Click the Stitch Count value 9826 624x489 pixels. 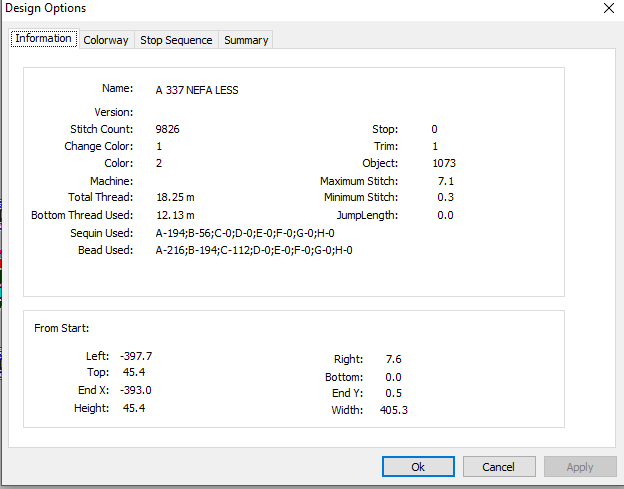pyautogui.click(x=168, y=129)
